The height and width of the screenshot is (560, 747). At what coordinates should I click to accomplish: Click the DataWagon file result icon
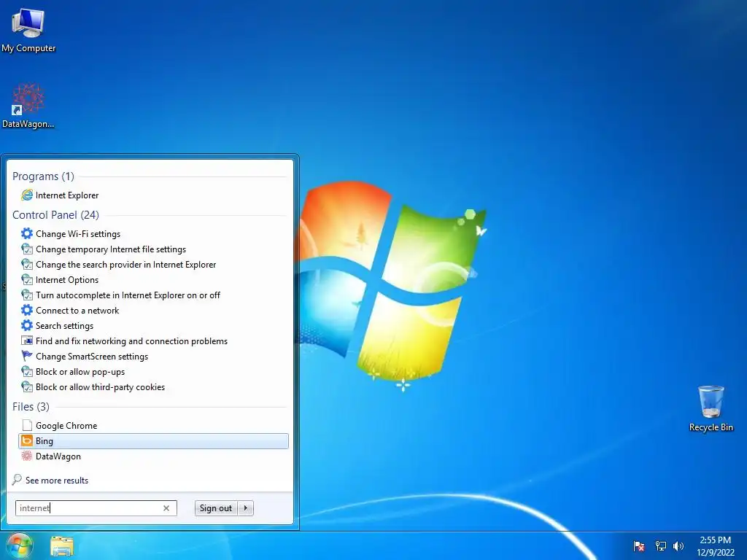click(x=27, y=456)
